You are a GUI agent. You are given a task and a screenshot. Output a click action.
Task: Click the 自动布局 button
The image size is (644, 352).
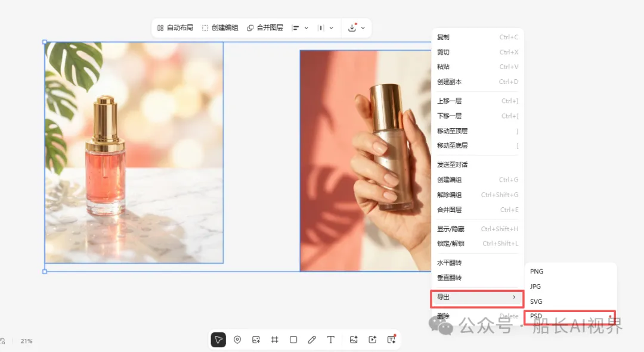pos(175,28)
